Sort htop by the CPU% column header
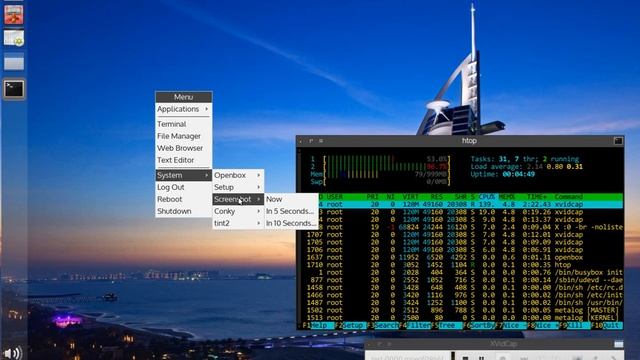Viewport: 640px width, 360px height. pos(487,197)
